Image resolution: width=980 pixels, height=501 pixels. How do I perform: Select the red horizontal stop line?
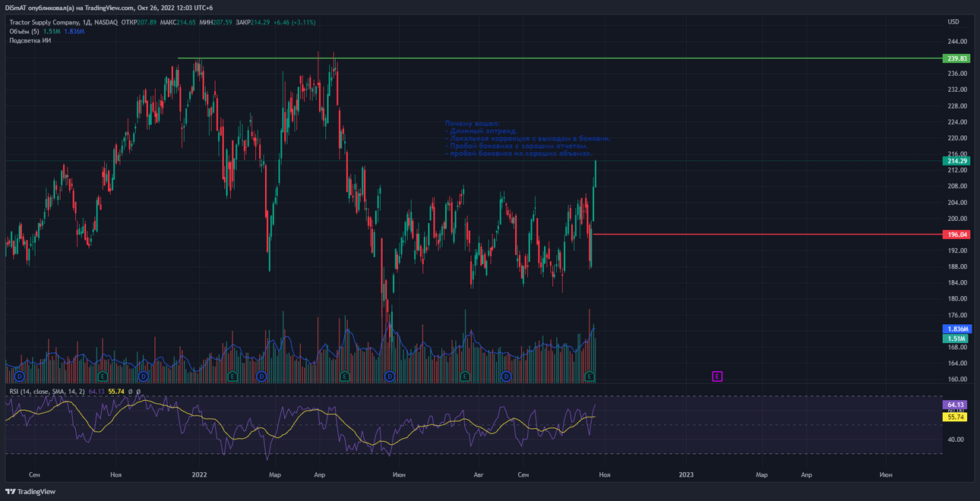767,235
